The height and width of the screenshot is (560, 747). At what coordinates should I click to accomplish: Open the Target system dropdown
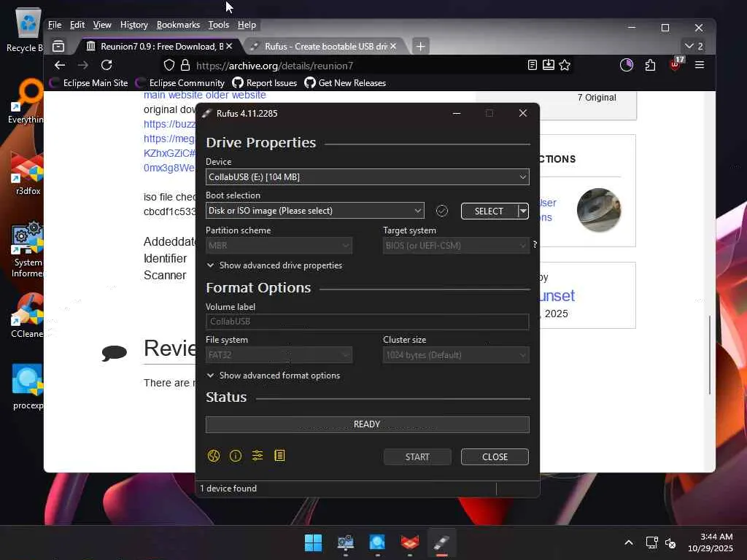click(x=456, y=246)
